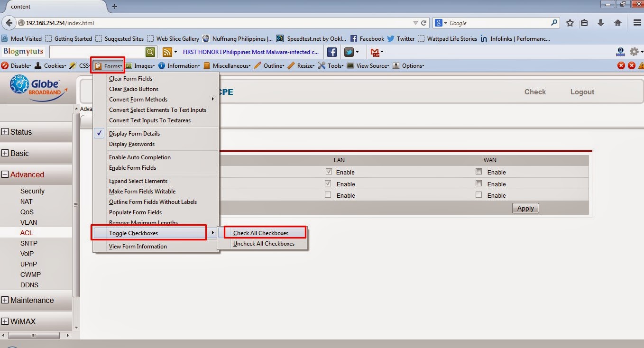Toggle the top LAN Enable checkbox
This screenshot has height=348, width=644.
coord(328,172)
